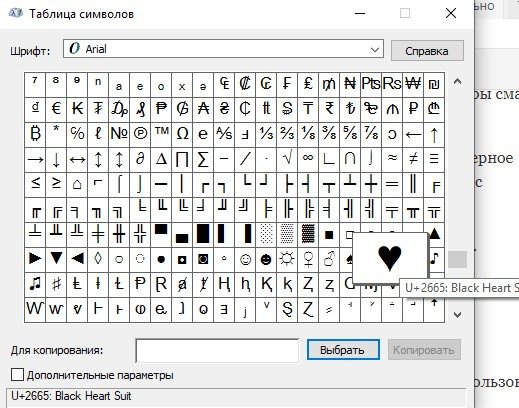Click the gray scrollbar thumb beside the grid
This screenshot has width=519, height=408.
[x=457, y=259]
